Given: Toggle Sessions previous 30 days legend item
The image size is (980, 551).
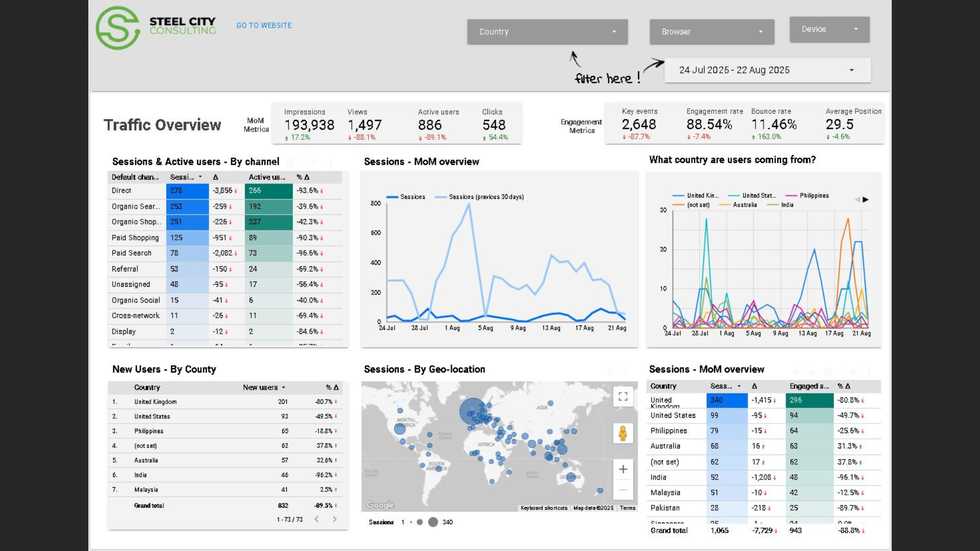Looking at the screenshot, I should click(x=485, y=197).
